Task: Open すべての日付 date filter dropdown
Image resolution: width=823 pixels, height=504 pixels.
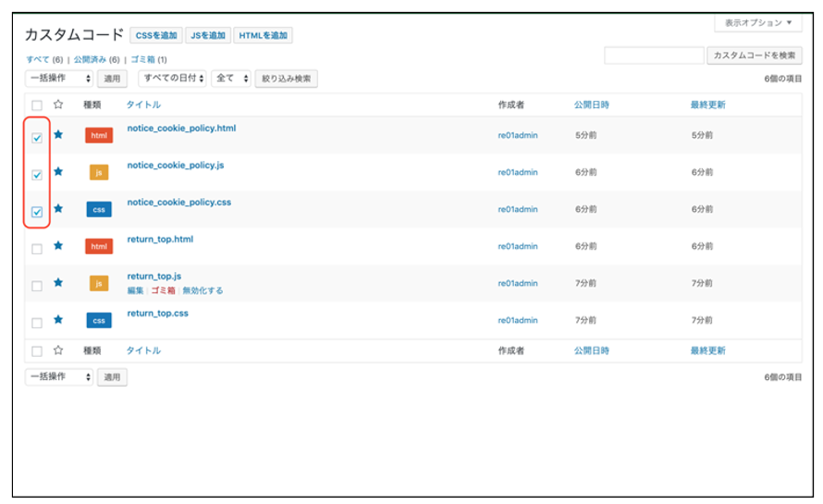Action: [172, 79]
